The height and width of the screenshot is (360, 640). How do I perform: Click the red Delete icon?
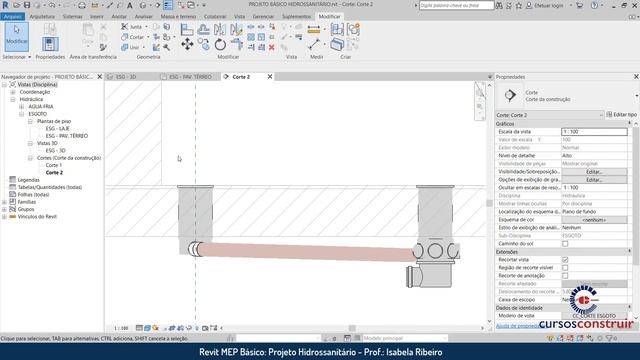tap(271, 47)
